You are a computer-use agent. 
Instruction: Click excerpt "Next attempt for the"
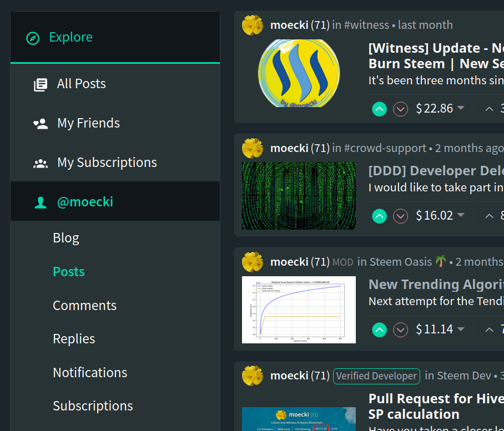coord(436,301)
